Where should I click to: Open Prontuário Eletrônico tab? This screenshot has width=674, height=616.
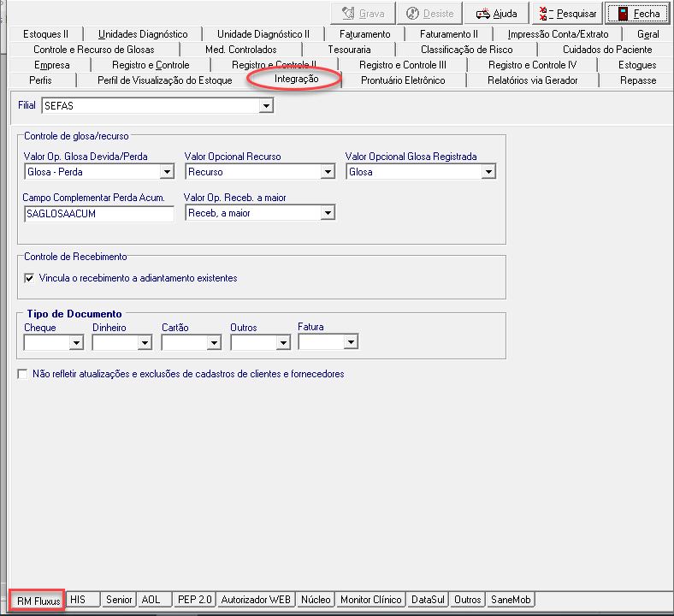tap(403, 80)
